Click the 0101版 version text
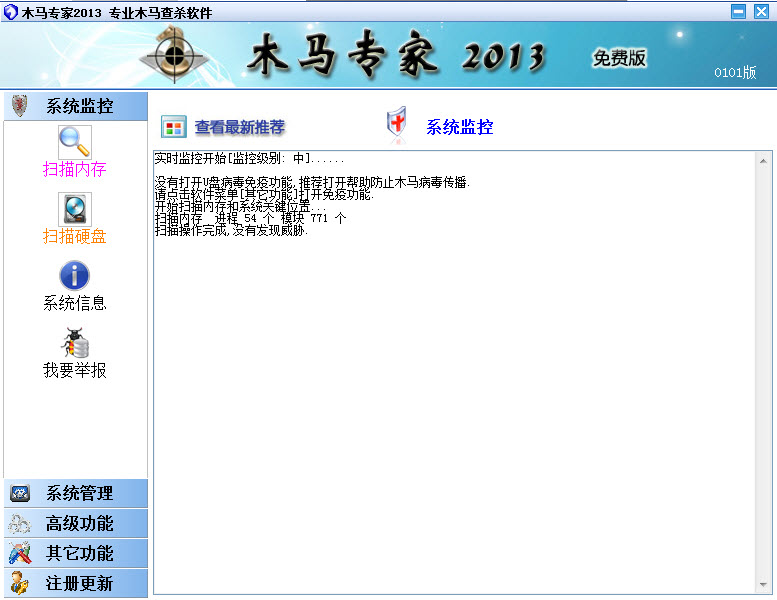 coord(735,72)
